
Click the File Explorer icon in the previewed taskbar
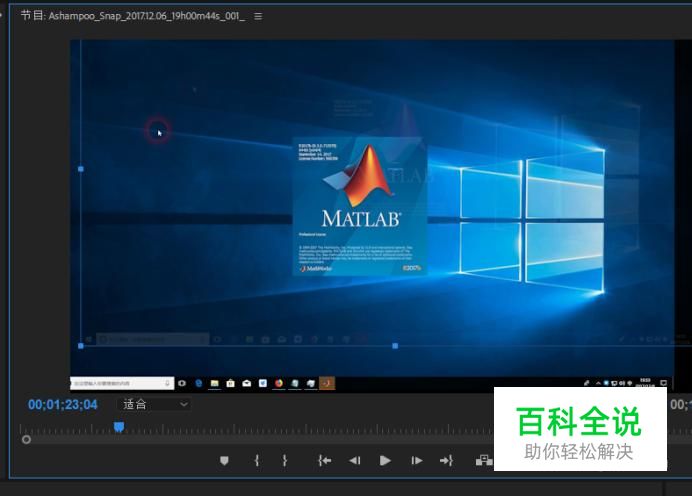pos(214,383)
